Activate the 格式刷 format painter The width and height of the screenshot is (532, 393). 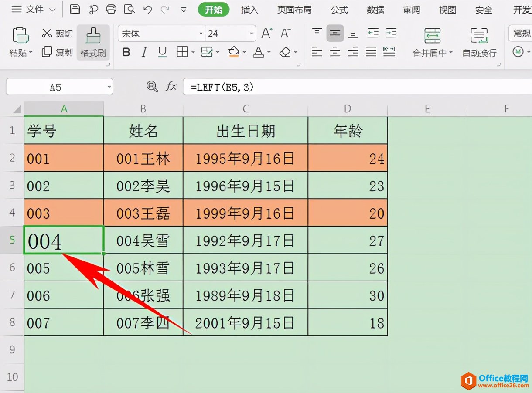click(93, 42)
